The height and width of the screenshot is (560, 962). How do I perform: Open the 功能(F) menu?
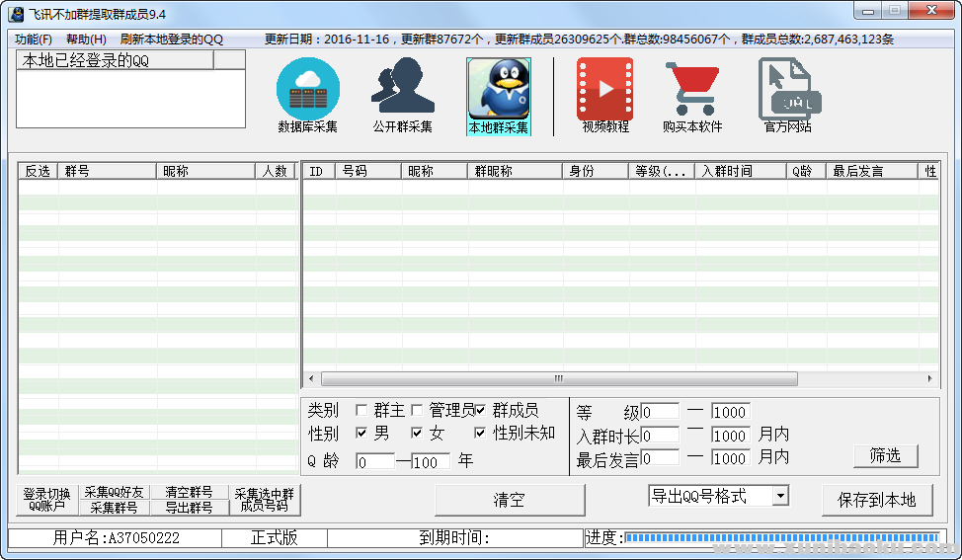click(34, 40)
